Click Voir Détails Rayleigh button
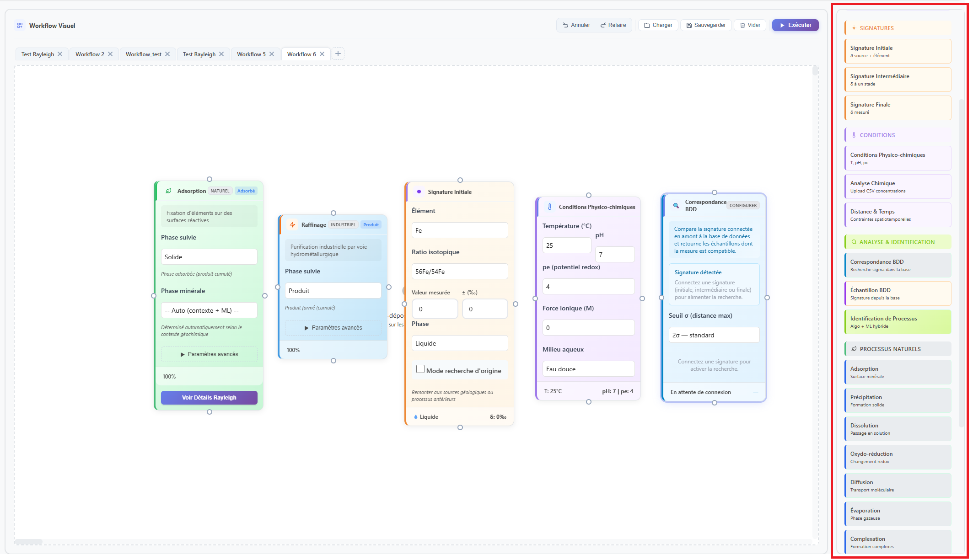The height and width of the screenshot is (560, 973). tap(209, 398)
